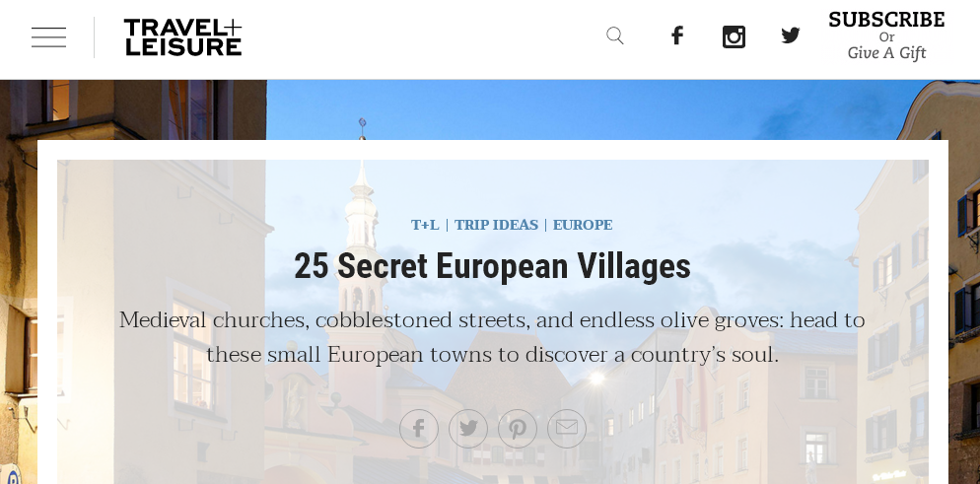The image size is (980, 484).
Task: Click the "Or" text under SUBSCRIBE
Action: click(886, 36)
